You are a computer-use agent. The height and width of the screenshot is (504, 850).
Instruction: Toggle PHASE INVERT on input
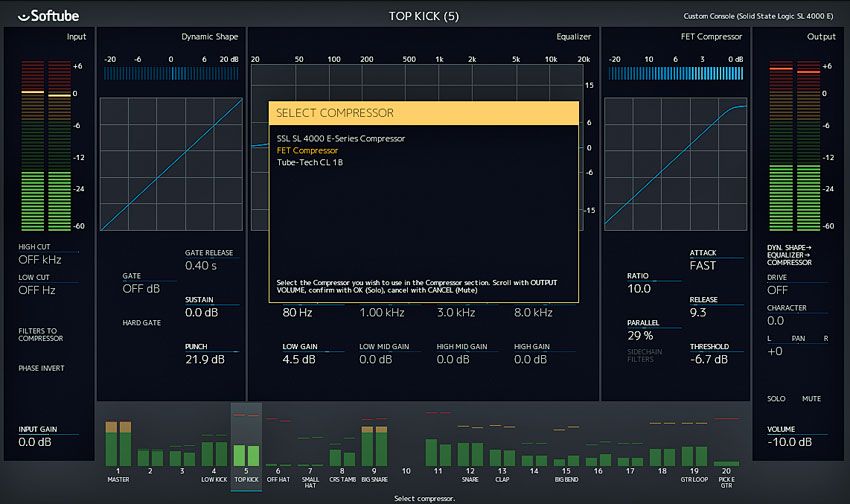[x=41, y=369]
